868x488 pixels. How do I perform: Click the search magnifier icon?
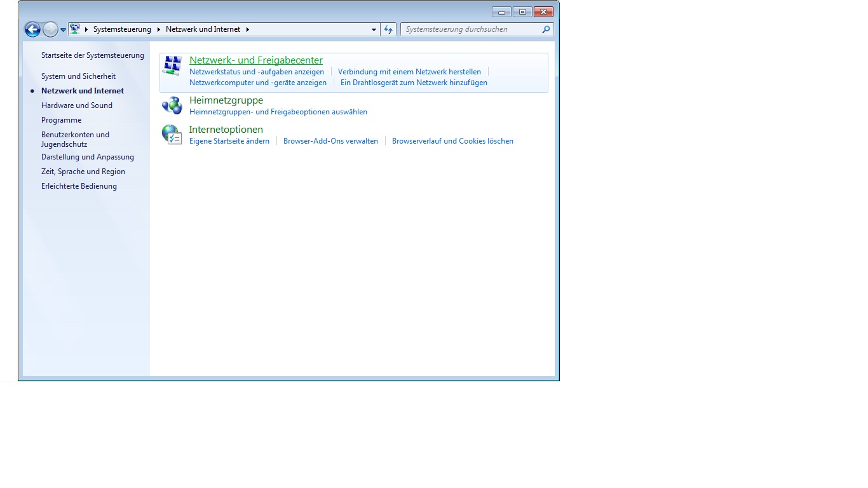click(546, 29)
